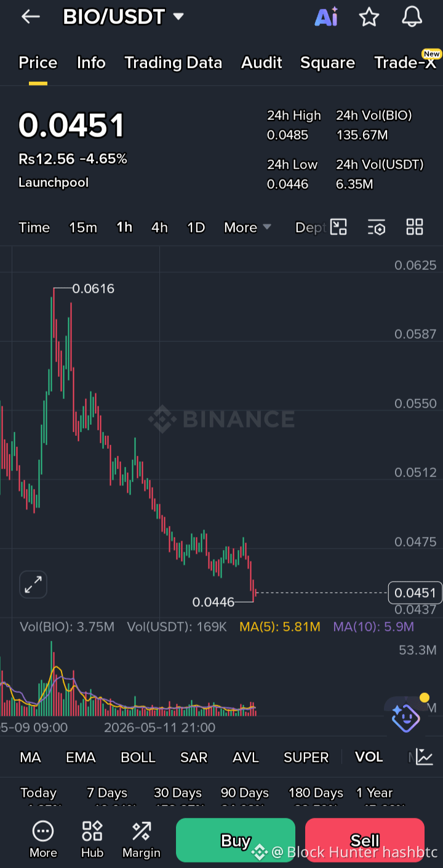Open price alert bell icon
Image resolution: width=443 pixels, height=868 pixels.
pos(412,17)
